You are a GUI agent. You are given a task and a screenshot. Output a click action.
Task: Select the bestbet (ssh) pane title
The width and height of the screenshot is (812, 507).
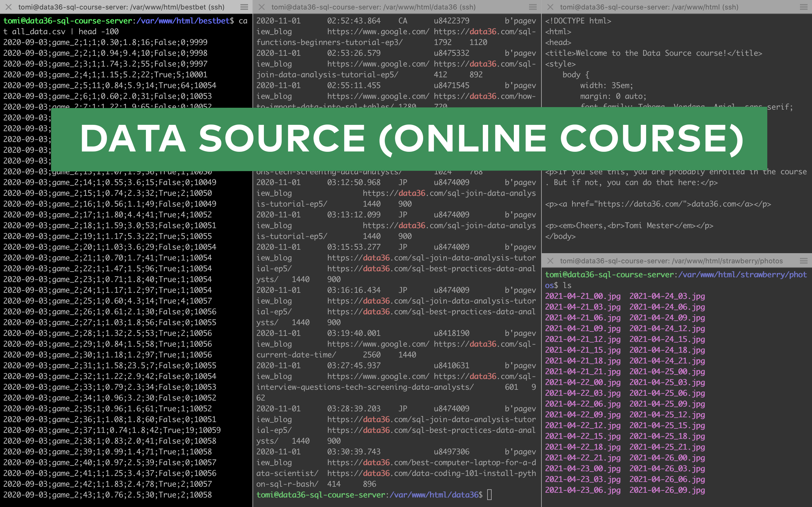pos(121,7)
